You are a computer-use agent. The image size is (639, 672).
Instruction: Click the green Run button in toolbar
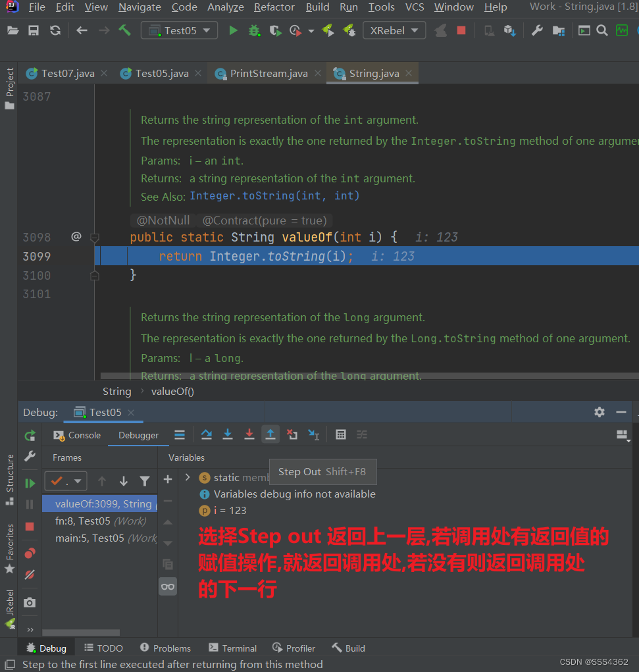click(233, 30)
